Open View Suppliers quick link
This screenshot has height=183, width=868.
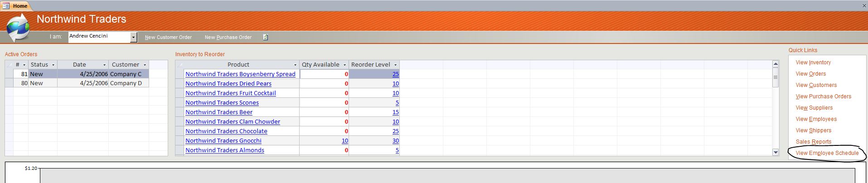(x=814, y=108)
